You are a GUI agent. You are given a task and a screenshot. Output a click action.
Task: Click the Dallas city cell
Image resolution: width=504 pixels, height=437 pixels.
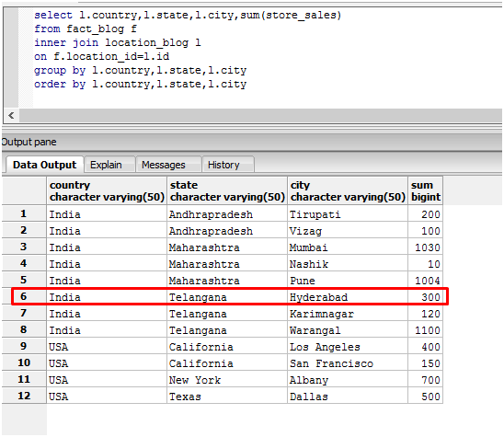[348, 396]
